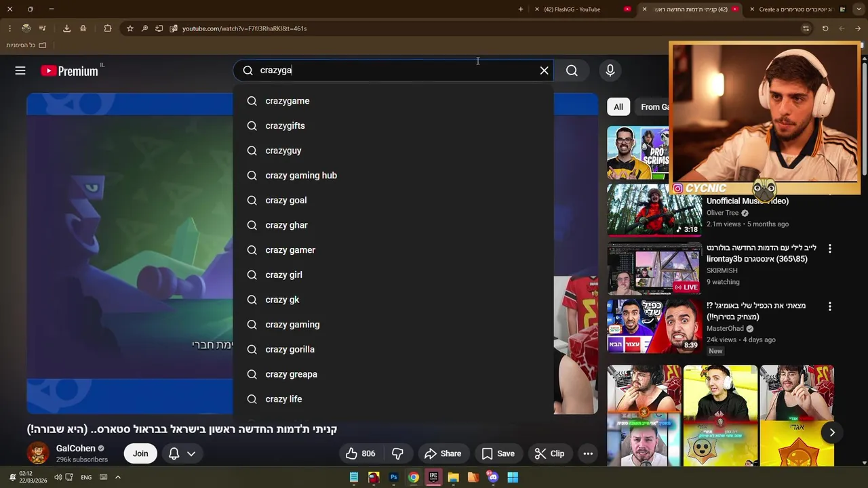The width and height of the screenshot is (868, 488).
Task: Choose suggestion crazy girl
Action: (393, 275)
